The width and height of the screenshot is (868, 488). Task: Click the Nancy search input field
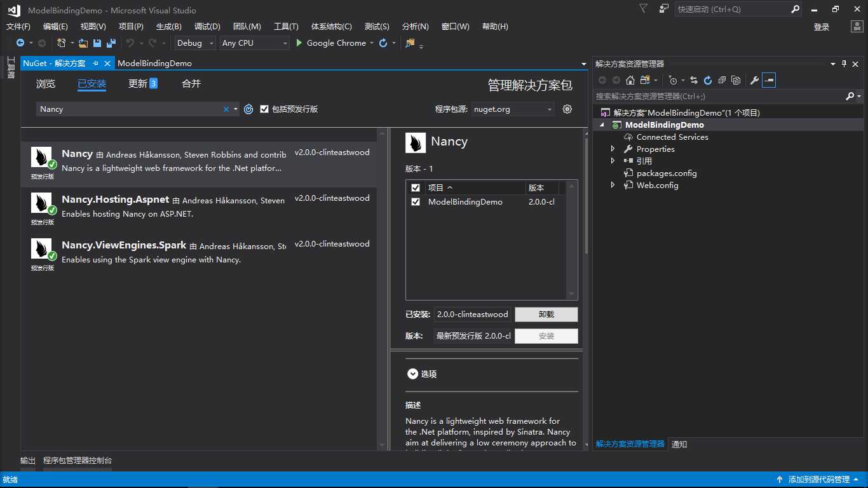(129, 109)
